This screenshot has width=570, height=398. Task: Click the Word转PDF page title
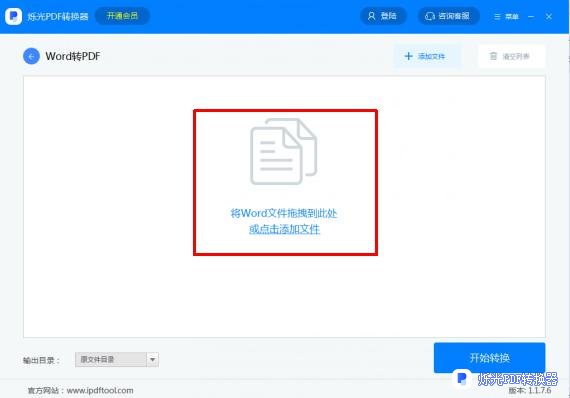[73, 56]
